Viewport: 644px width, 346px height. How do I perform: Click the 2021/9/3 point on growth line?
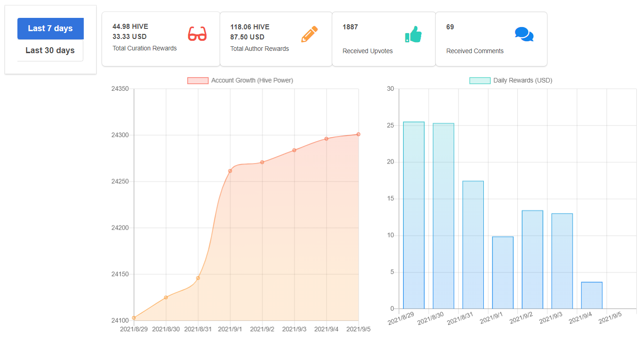coord(294,150)
